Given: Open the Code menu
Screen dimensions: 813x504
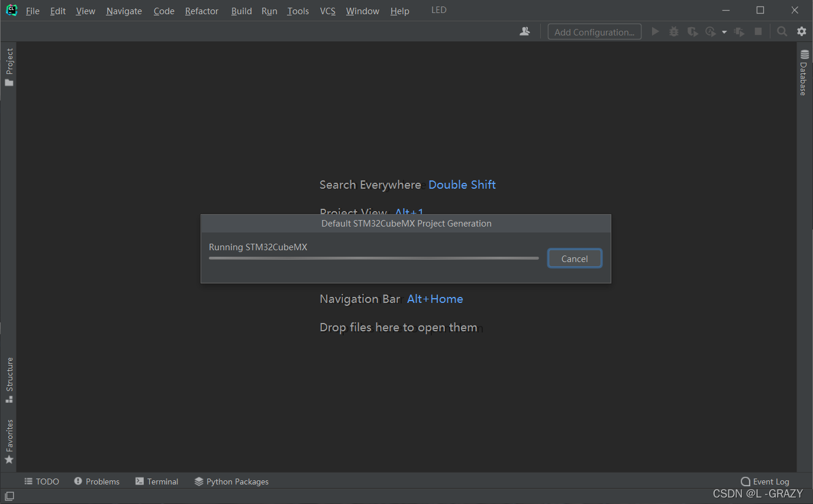Looking at the screenshot, I should [x=164, y=11].
